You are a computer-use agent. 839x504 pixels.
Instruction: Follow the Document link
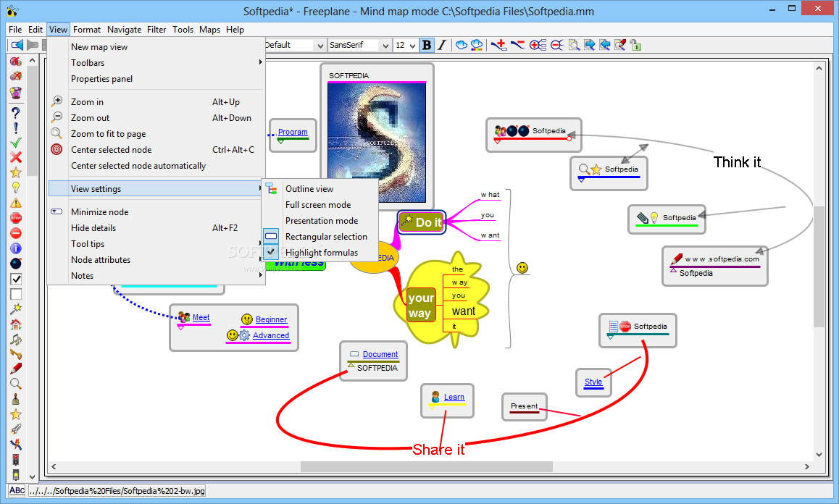click(x=380, y=354)
